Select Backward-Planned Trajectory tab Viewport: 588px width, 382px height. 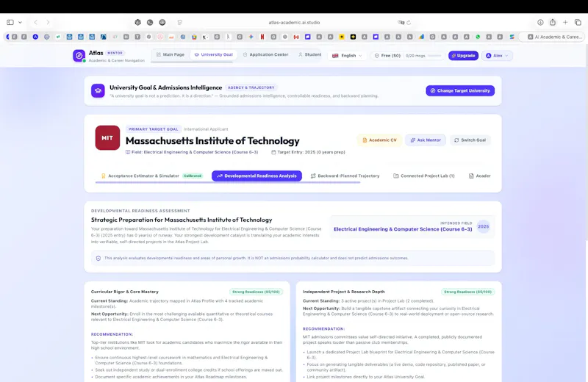[345, 176]
